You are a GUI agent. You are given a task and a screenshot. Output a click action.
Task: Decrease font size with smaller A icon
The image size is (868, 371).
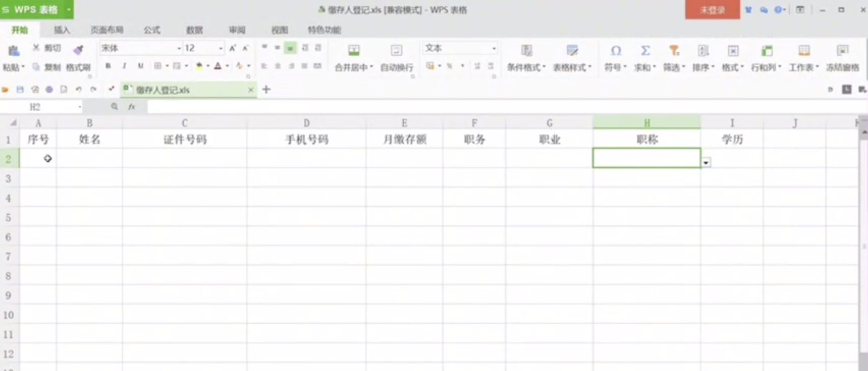[245, 48]
